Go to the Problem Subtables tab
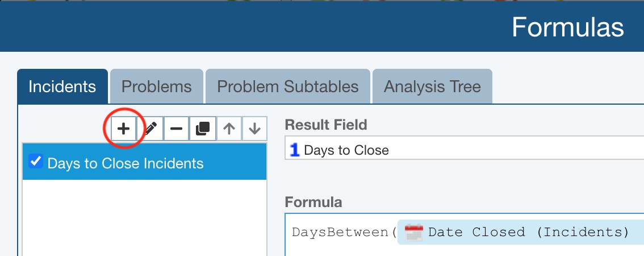644x256 pixels. click(288, 87)
